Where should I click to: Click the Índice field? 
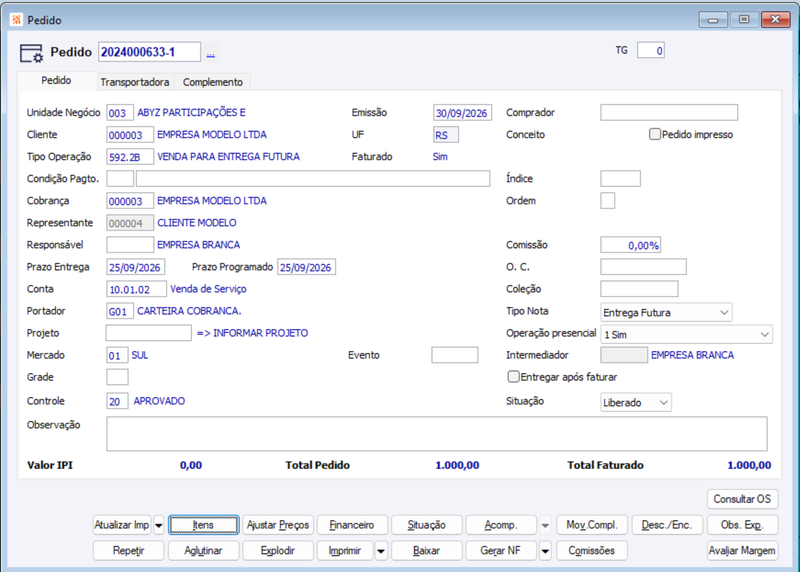(620, 179)
